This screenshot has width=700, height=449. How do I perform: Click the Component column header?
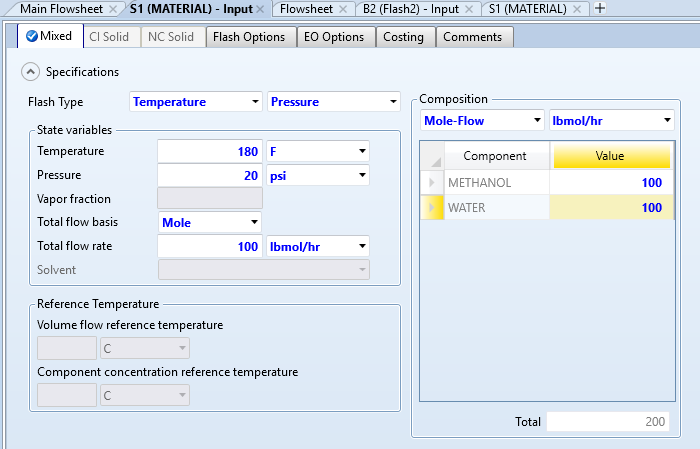[496, 155]
